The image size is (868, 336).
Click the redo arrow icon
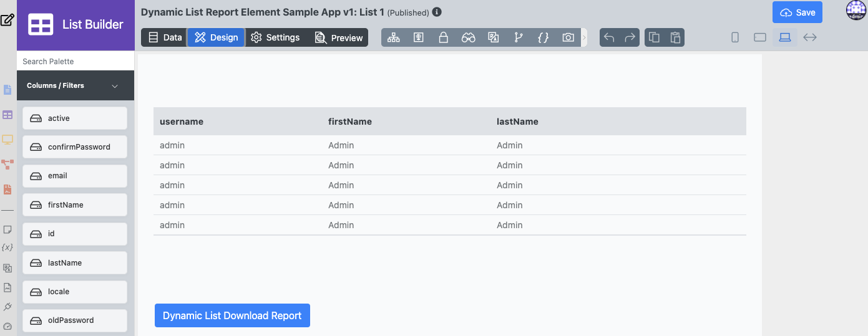(630, 37)
